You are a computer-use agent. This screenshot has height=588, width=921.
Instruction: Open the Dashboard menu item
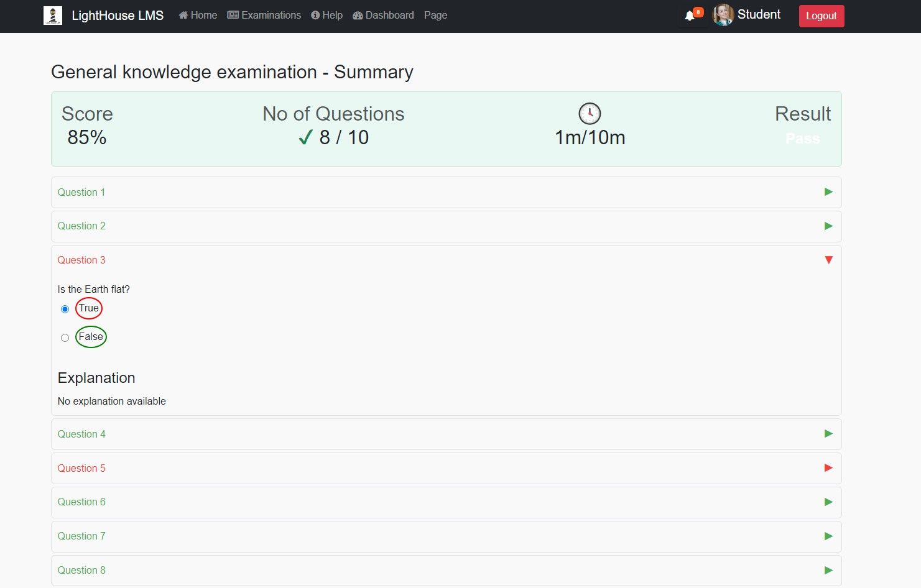tap(383, 16)
